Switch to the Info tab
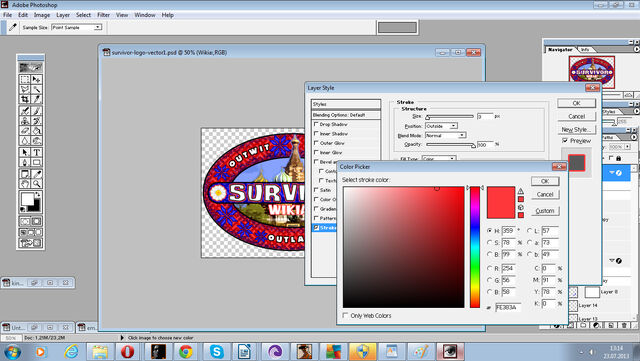The width and height of the screenshot is (640, 361). [585, 49]
